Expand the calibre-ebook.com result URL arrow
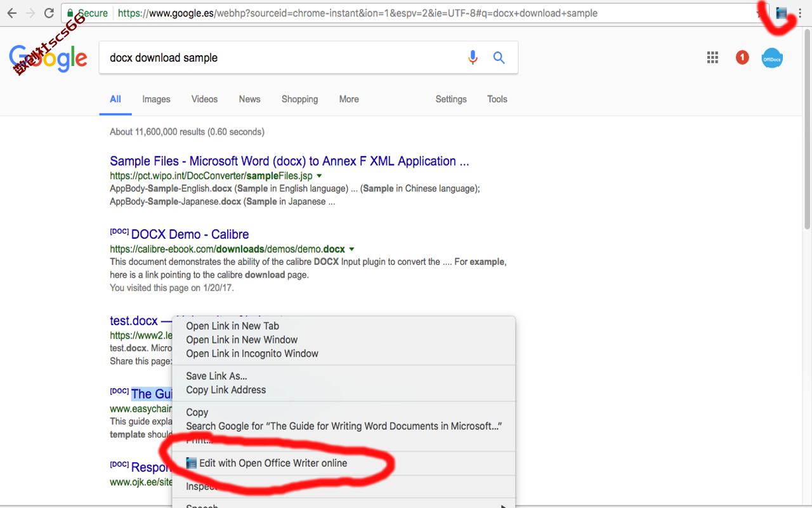The image size is (812, 508). (351, 250)
